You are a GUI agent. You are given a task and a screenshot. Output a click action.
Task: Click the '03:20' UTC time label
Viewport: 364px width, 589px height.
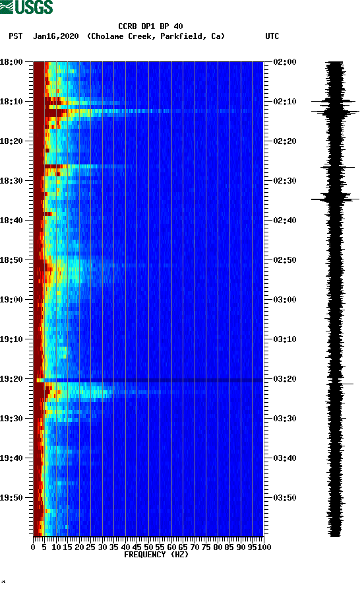tap(285, 379)
